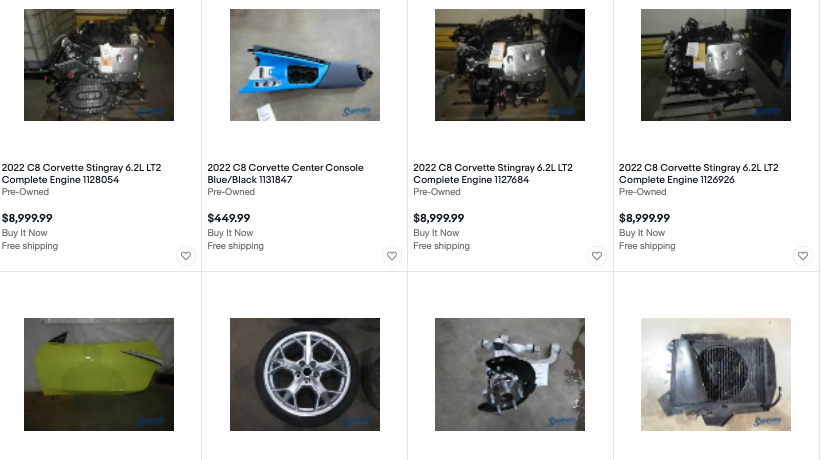Open the radiator part photo
Screen dimensions: 821x460
[716, 374]
